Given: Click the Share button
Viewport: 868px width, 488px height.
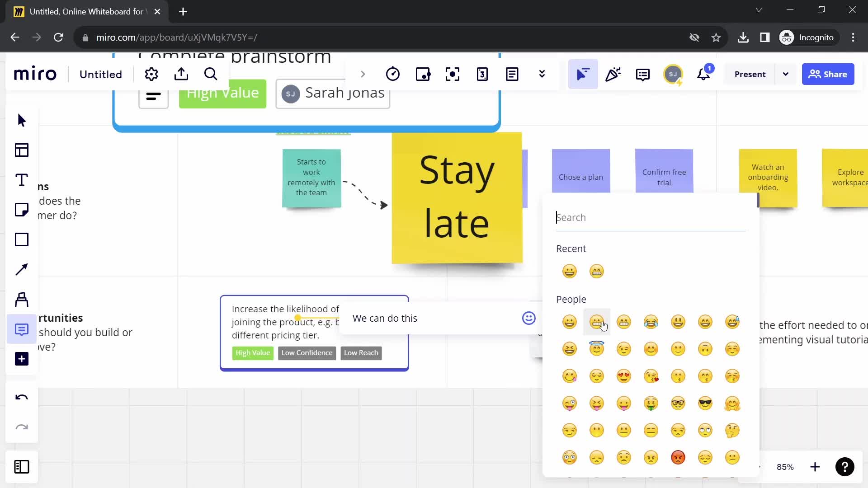Looking at the screenshot, I should click(x=828, y=74).
